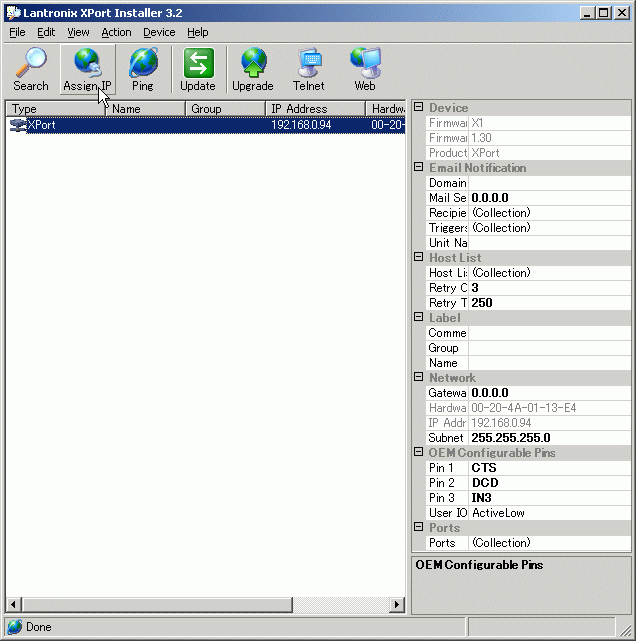Image resolution: width=636 pixels, height=641 pixels.
Task: Edit the Group property field in Label
Action: (x=549, y=348)
